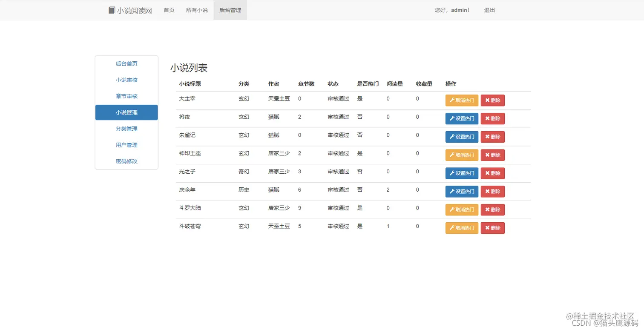644x330 pixels.
Task: Click the title cell 大主宰
Action: (187, 99)
